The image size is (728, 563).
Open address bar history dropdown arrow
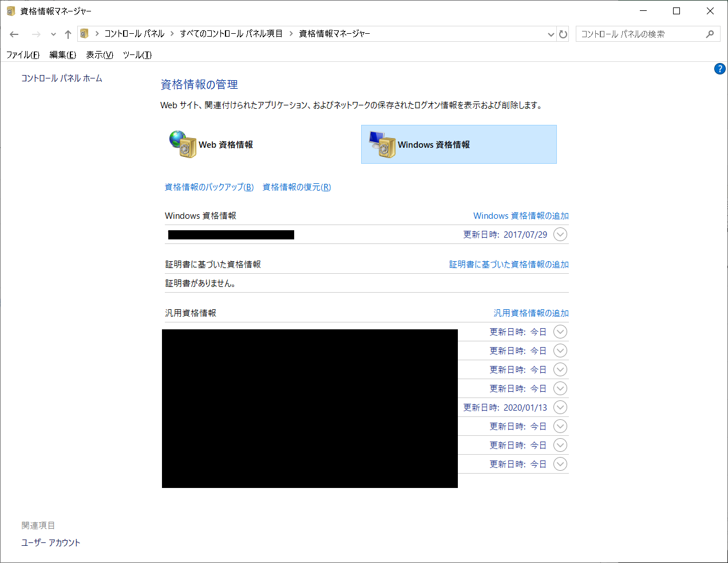click(551, 34)
